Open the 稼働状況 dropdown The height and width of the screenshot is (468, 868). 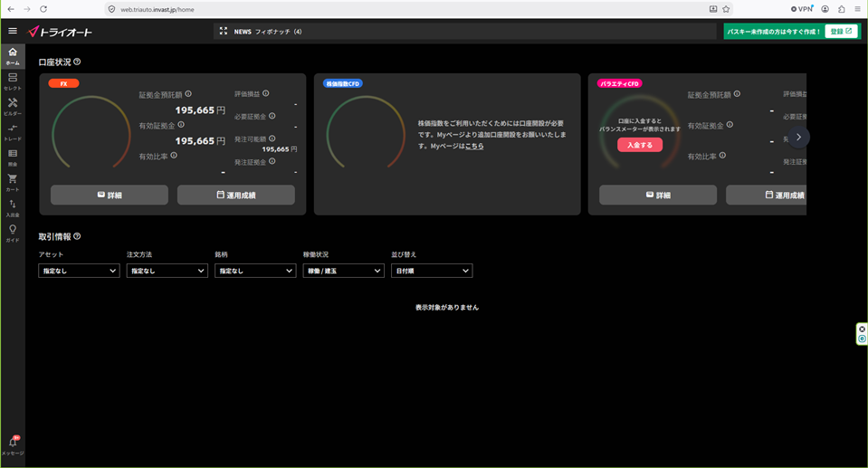click(x=344, y=271)
